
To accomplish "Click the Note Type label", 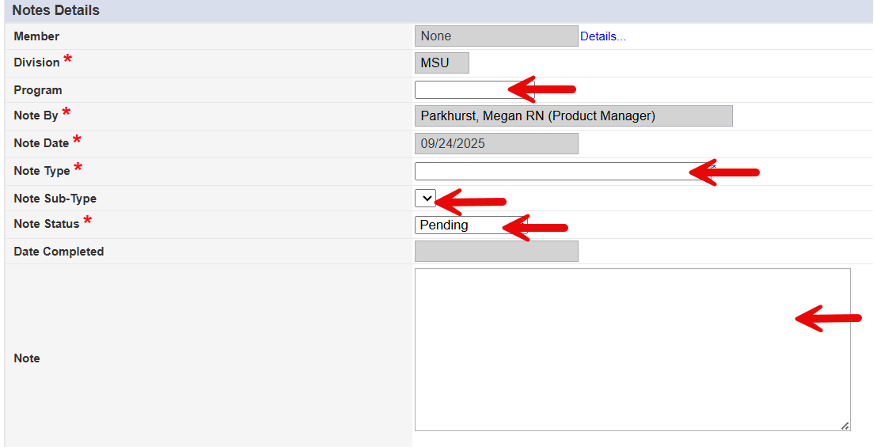I will 42,171.
